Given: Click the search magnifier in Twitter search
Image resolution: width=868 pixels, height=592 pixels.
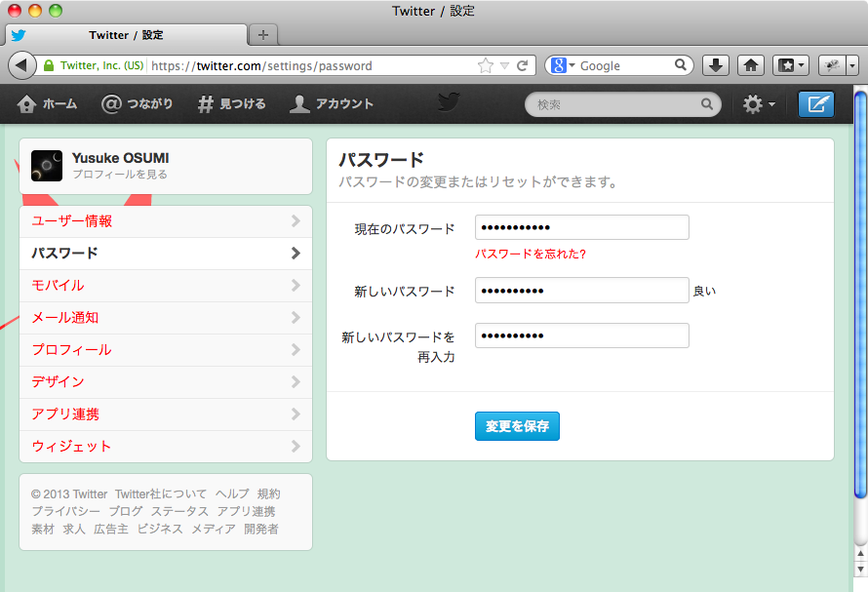Looking at the screenshot, I should (707, 104).
